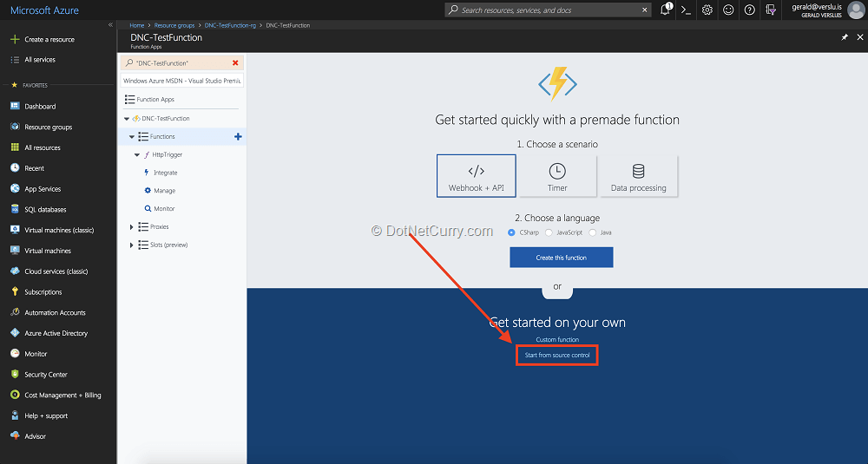Screen dimensions: 868x464
Task: Click the Azure Active Directory icon
Action: click(x=15, y=333)
